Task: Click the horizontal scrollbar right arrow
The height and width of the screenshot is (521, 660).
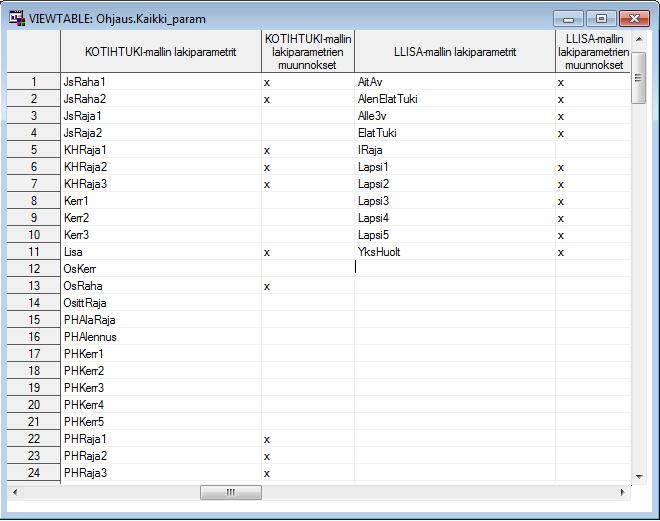Action: click(x=623, y=492)
